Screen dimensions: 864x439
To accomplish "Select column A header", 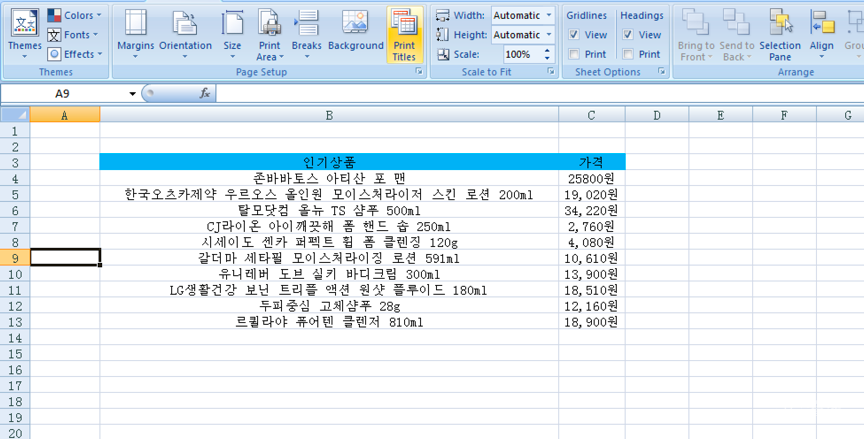I will coord(64,115).
